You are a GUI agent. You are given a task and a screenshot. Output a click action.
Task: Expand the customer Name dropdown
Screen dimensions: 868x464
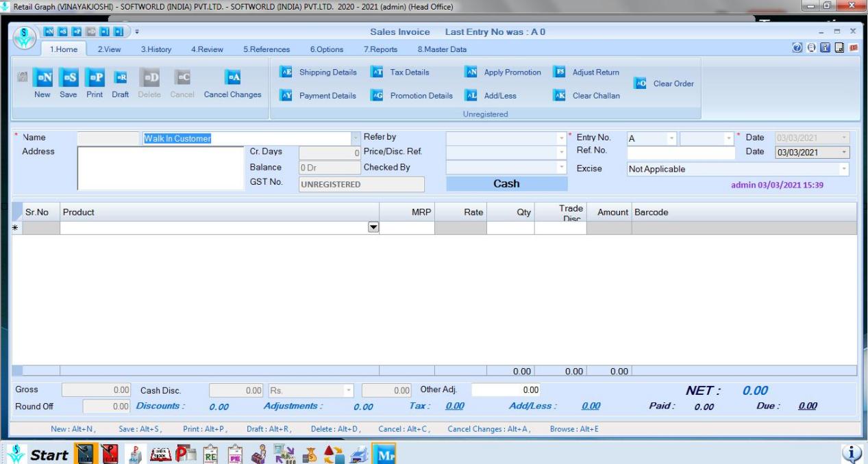(x=355, y=138)
